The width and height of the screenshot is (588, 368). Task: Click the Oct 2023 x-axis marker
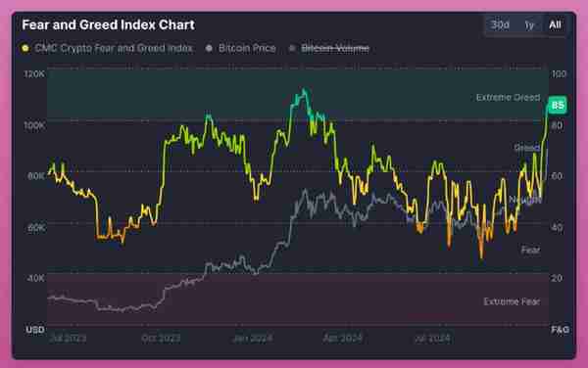(161, 339)
